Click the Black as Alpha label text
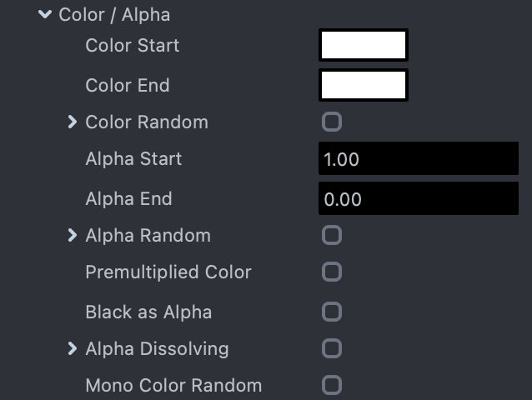This screenshot has width=532, height=400. pyautogui.click(x=148, y=312)
